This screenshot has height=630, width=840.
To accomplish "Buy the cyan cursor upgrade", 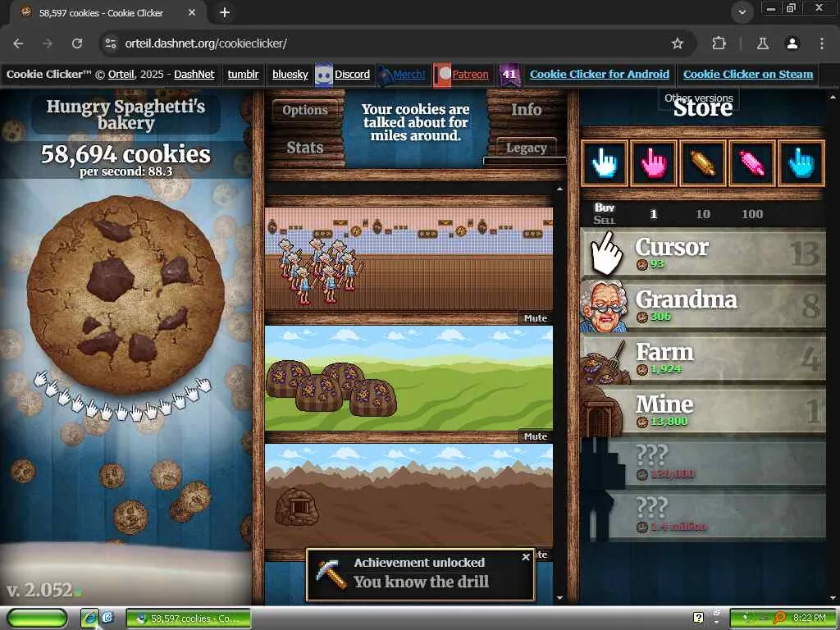I will pyautogui.click(x=801, y=163).
